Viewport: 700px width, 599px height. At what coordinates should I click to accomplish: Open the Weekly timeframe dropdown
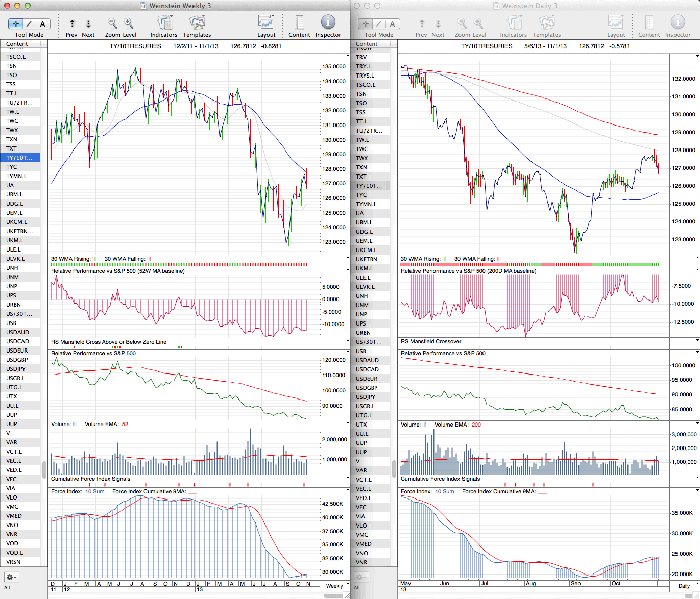[337, 586]
